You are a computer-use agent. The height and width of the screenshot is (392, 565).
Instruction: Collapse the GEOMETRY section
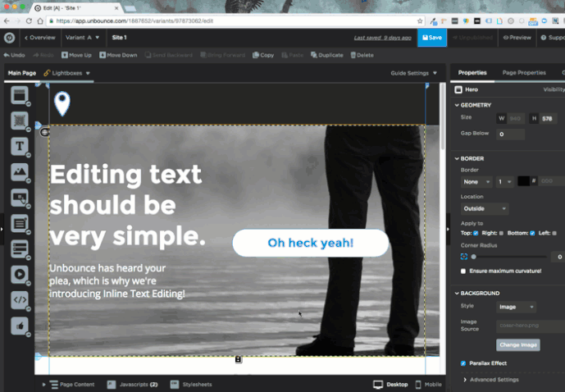pos(473,105)
